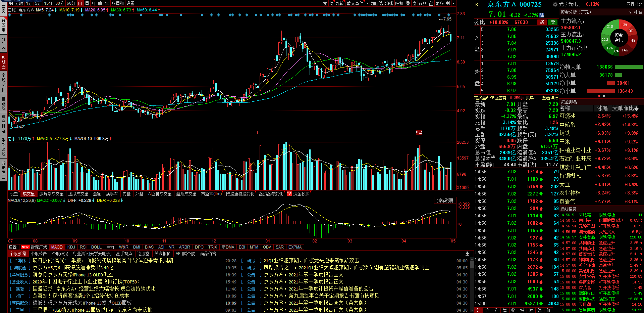Click the download icon in the news panel

coord(467,254)
